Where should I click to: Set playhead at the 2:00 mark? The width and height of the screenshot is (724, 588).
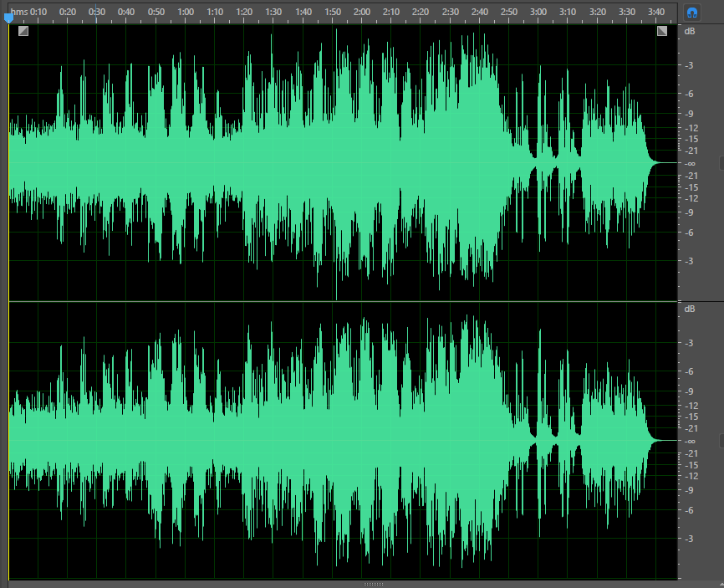coord(361,12)
